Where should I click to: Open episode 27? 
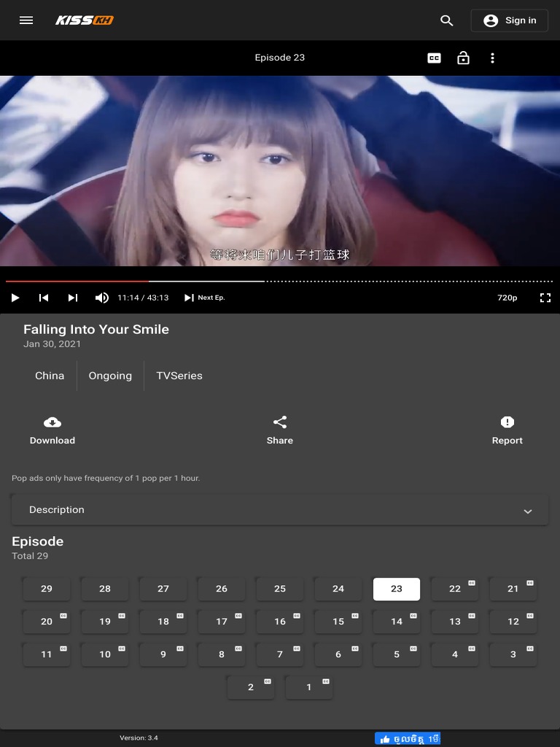click(163, 589)
